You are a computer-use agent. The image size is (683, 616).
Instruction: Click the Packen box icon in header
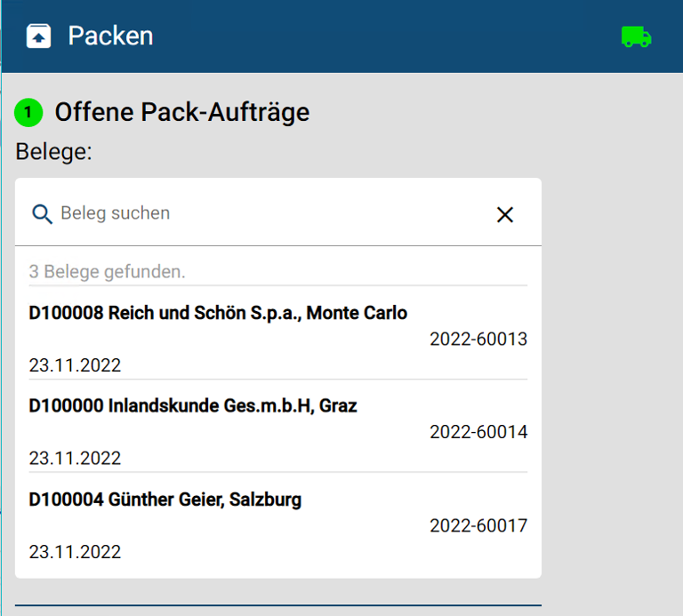39,36
